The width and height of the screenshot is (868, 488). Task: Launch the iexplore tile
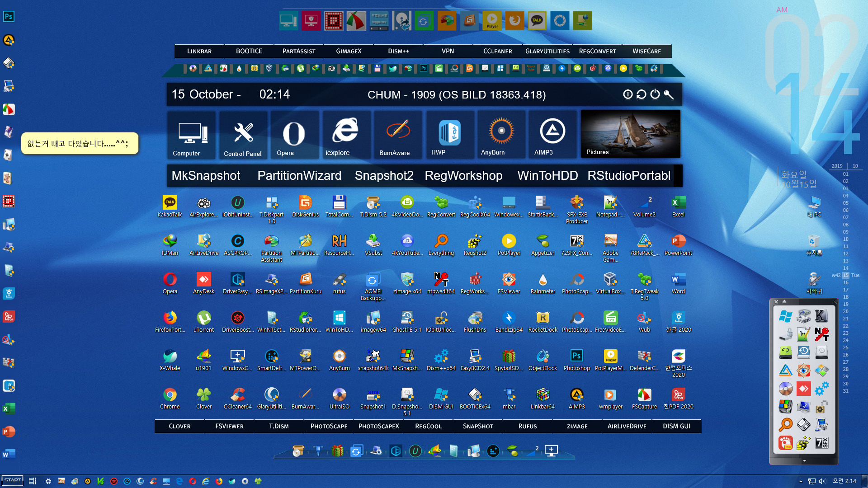pyautogui.click(x=346, y=135)
